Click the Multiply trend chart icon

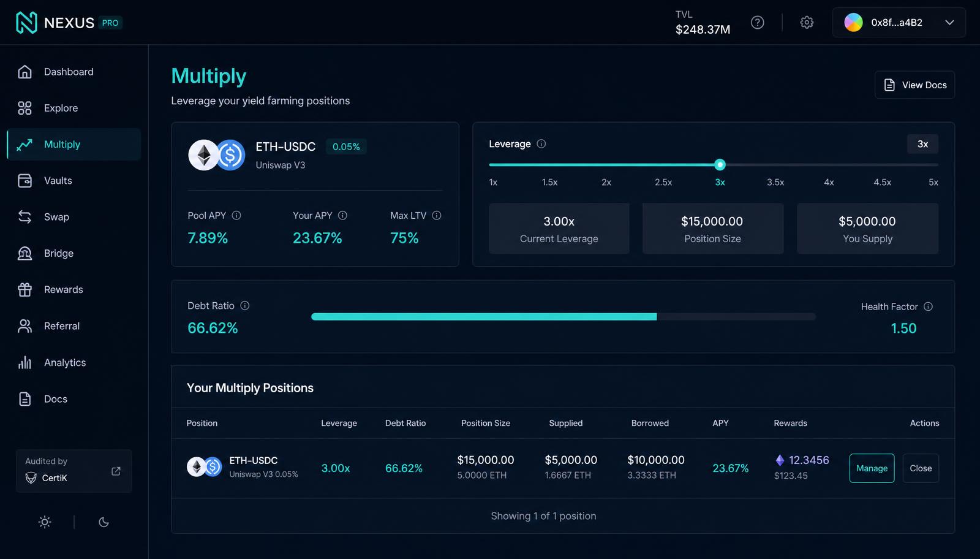24,145
